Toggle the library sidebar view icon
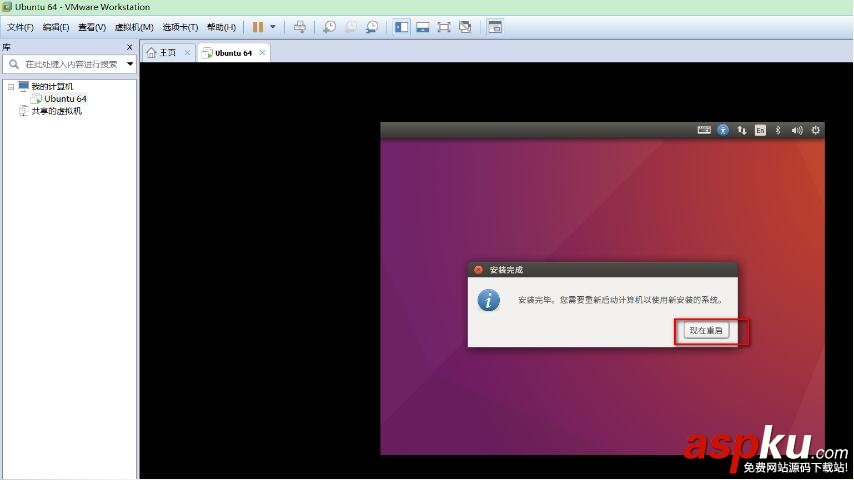This screenshot has width=854, height=480. [401, 27]
